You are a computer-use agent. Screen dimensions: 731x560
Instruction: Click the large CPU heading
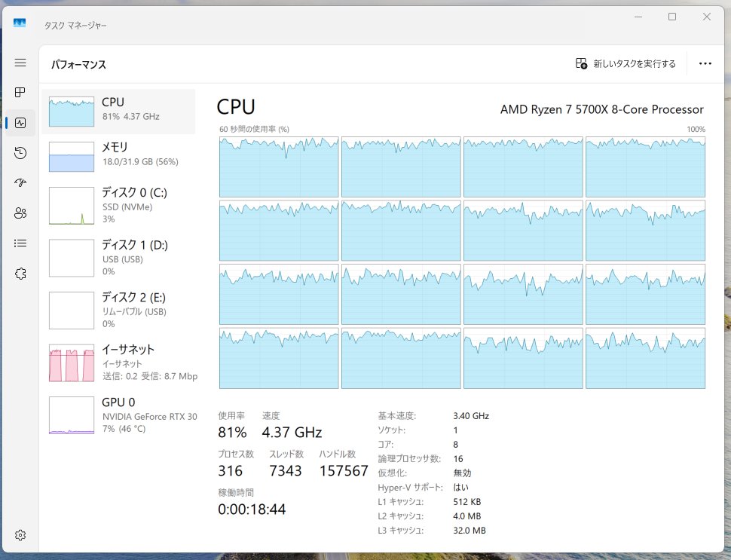(x=236, y=107)
